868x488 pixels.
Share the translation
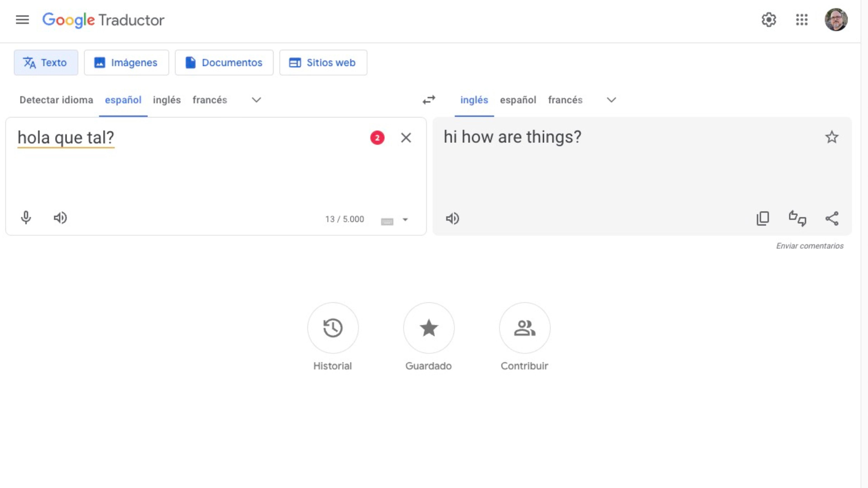coord(832,218)
